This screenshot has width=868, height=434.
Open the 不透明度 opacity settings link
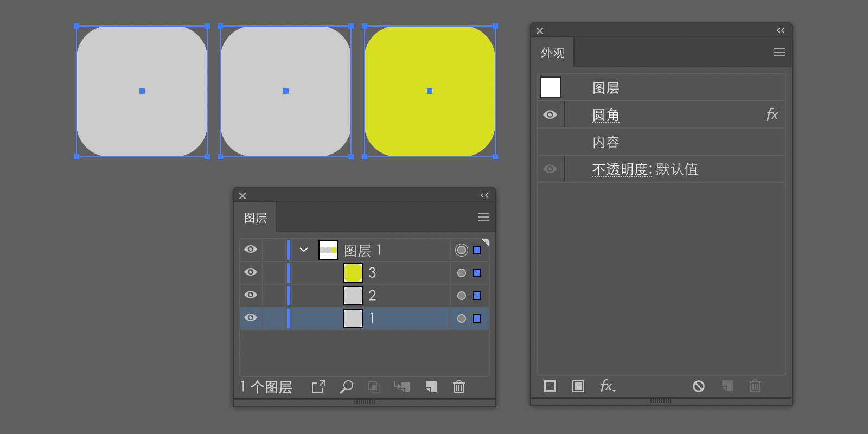(x=621, y=170)
